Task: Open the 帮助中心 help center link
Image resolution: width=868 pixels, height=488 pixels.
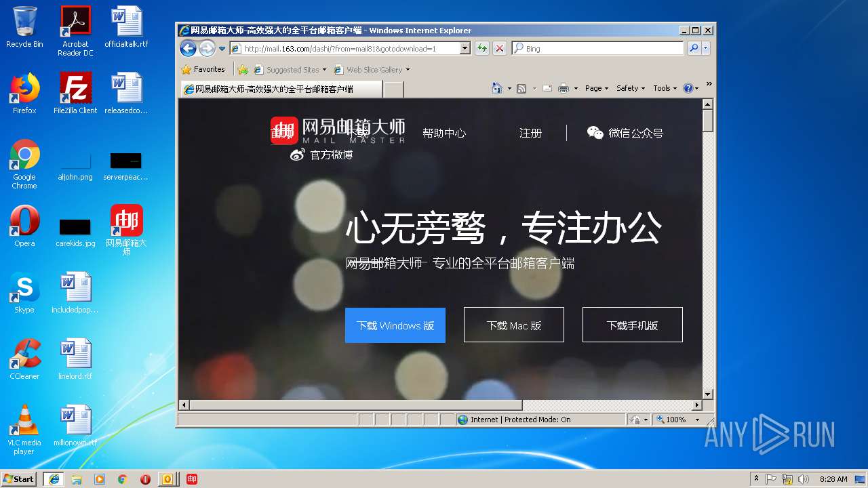Action: (x=444, y=133)
